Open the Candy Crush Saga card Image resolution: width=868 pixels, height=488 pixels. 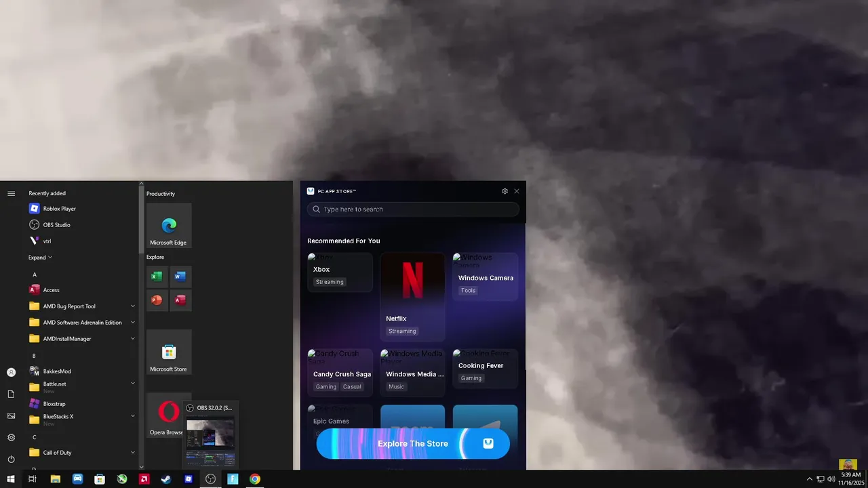pyautogui.click(x=340, y=373)
